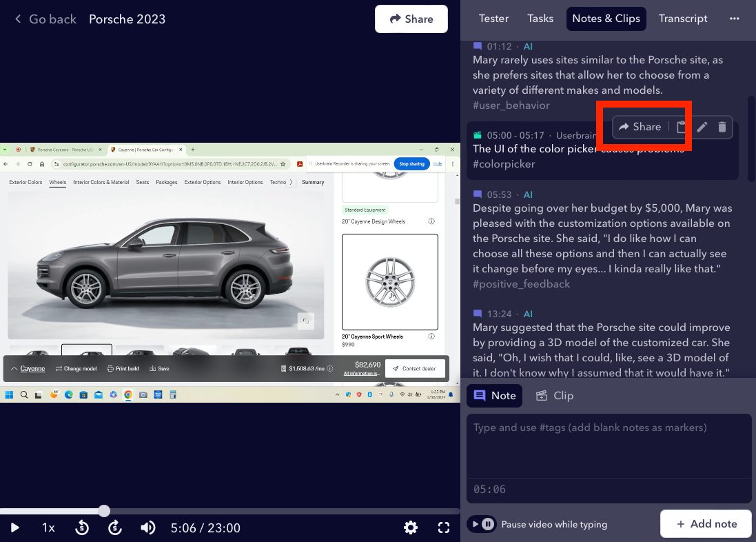Open Chrome from the taskbar

[127, 395]
